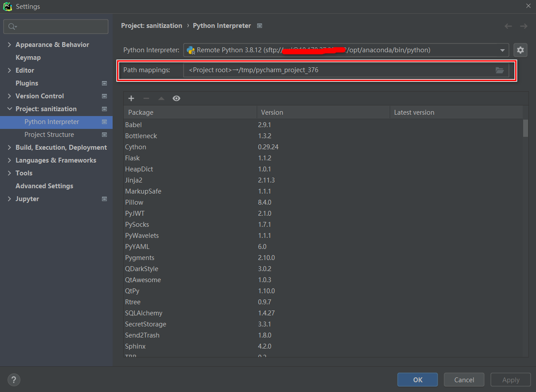
Task: Select the Bottleneck package row
Action: click(323, 136)
